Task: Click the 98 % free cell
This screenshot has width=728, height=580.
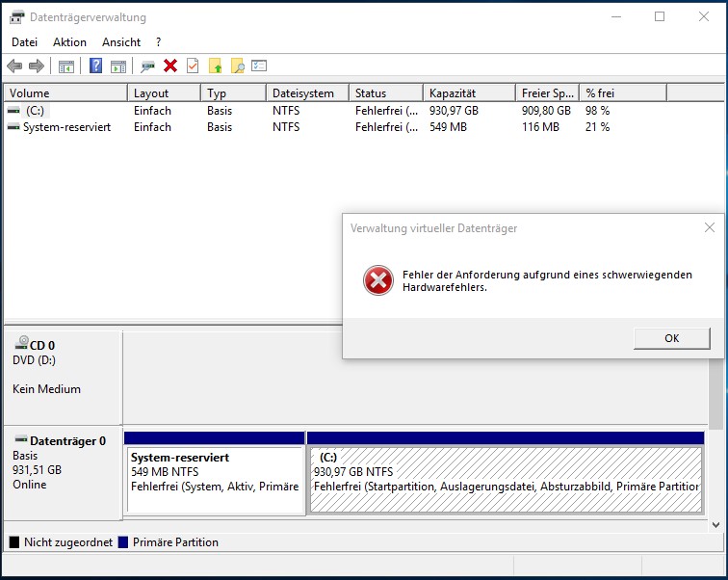Action: 598,111
